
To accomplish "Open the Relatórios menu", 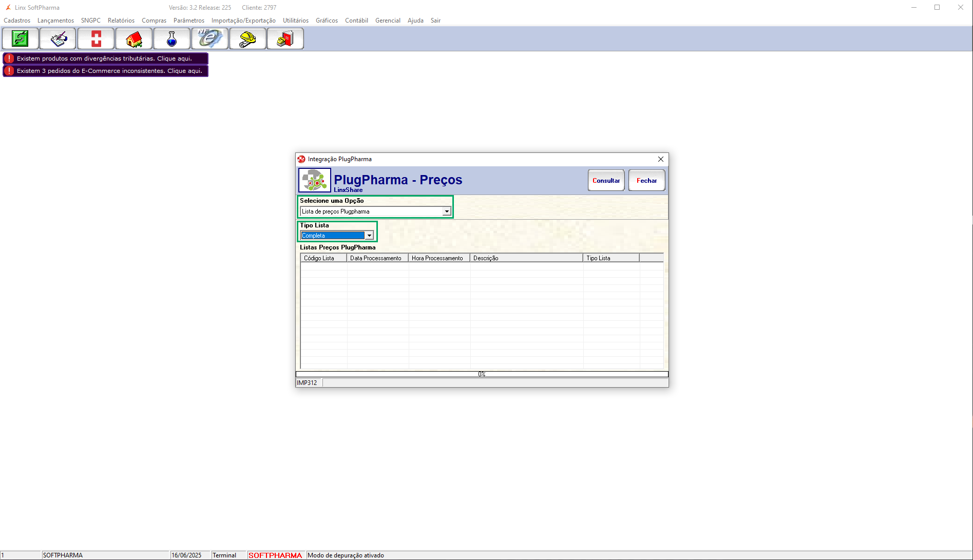I will point(121,21).
